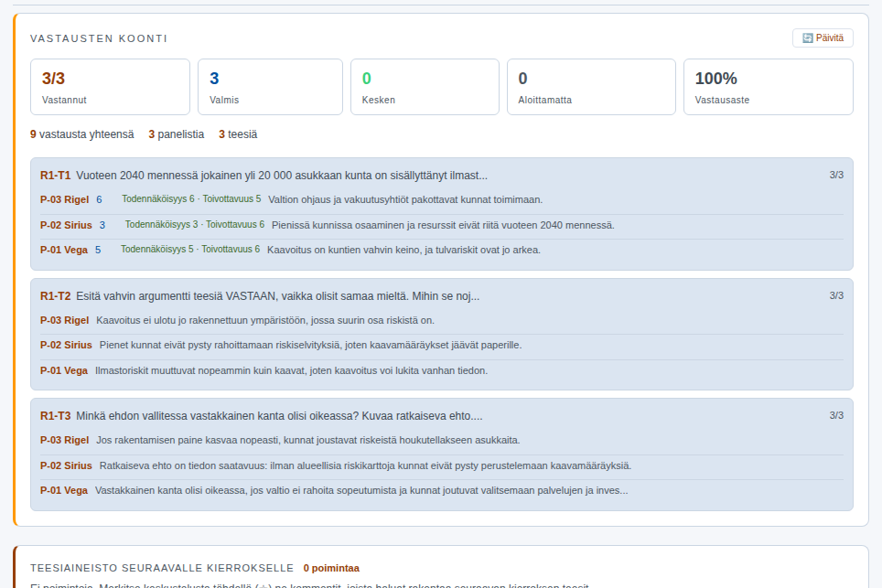Image resolution: width=882 pixels, height=588 pixels.
Task: Select P-01 Vega beside 'Kaavoitus on kuntien' comment
Action: click(x=63, y=250)
